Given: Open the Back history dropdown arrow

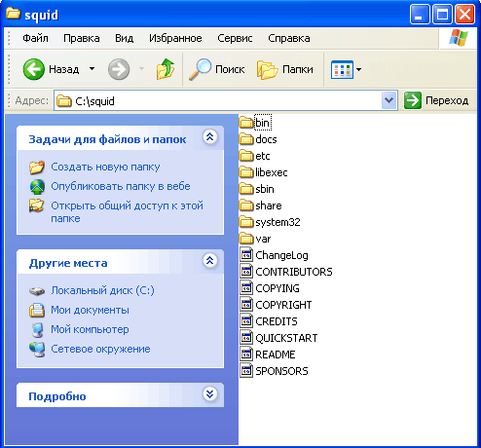Looking at the screenshot, I should (x=92, y=69).
